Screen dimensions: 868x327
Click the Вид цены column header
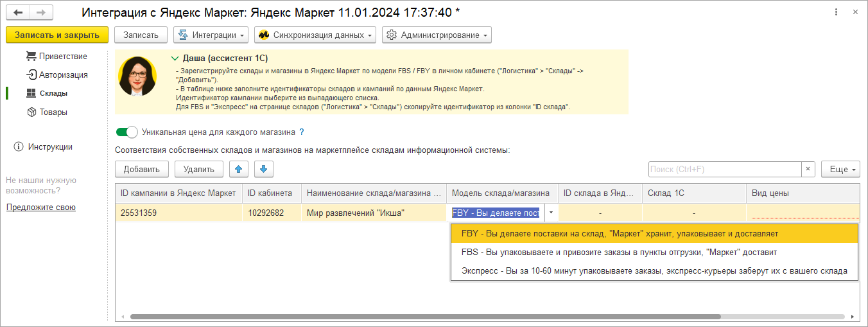click(803, 193)
